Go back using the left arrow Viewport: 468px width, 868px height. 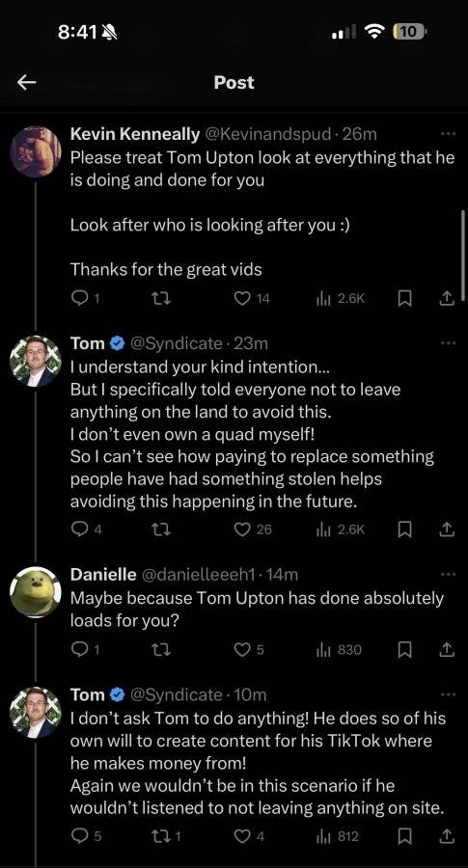coord(27,83)
